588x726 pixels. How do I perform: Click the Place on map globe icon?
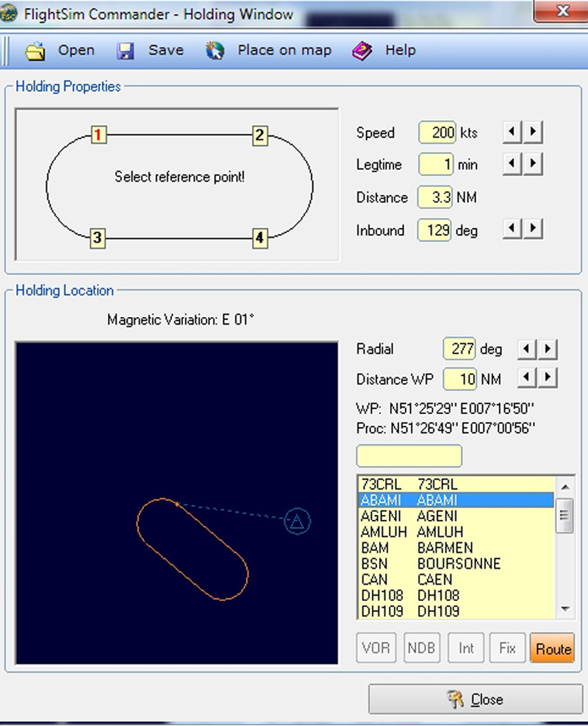pos(215,51)
